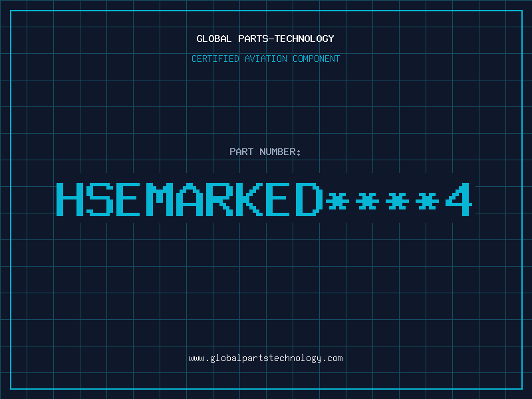Image resolution: width=532 pixels, height=399 pixels.
Task: Open the www.globalpartstechnology.com link
Action: coord(265,358)
